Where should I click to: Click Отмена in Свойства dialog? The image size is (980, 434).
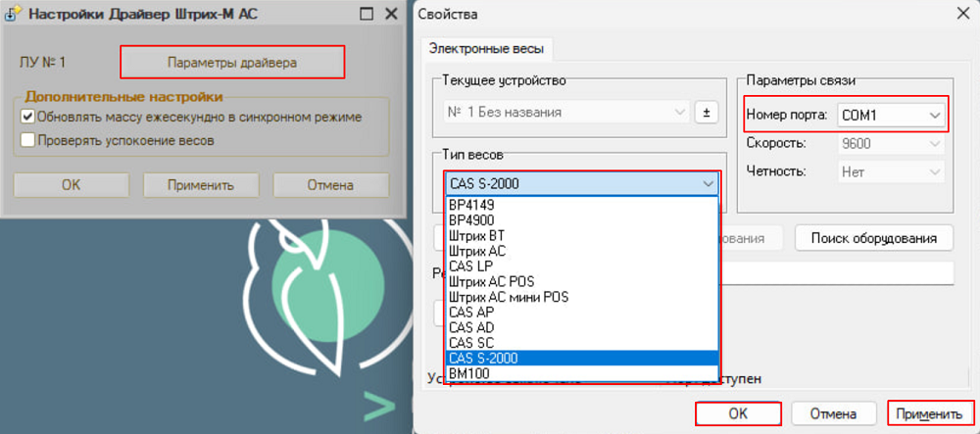tap(833, 413)
